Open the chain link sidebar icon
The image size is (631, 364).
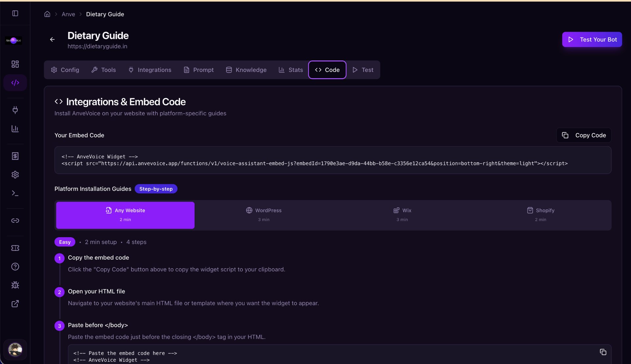(x=15, y=220)
